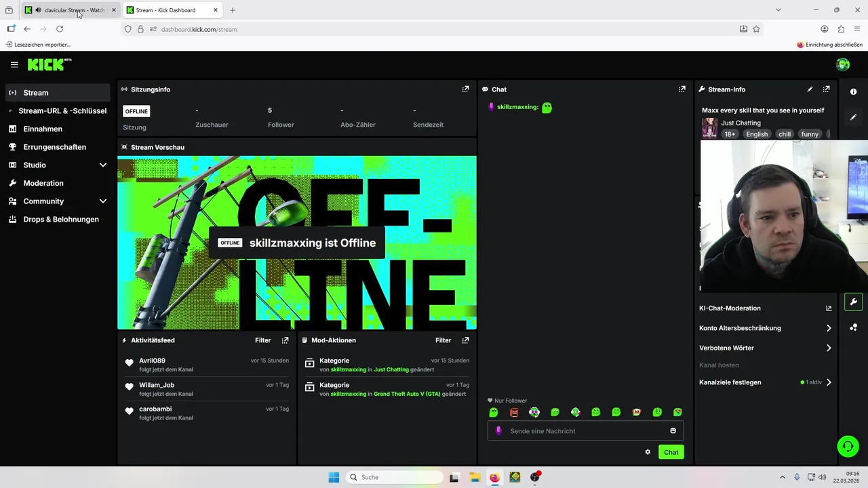This screenshot has height=488, width=868.
Task: Open Grand Theft Auto V (GTA) category link
Action: (407, 394)
